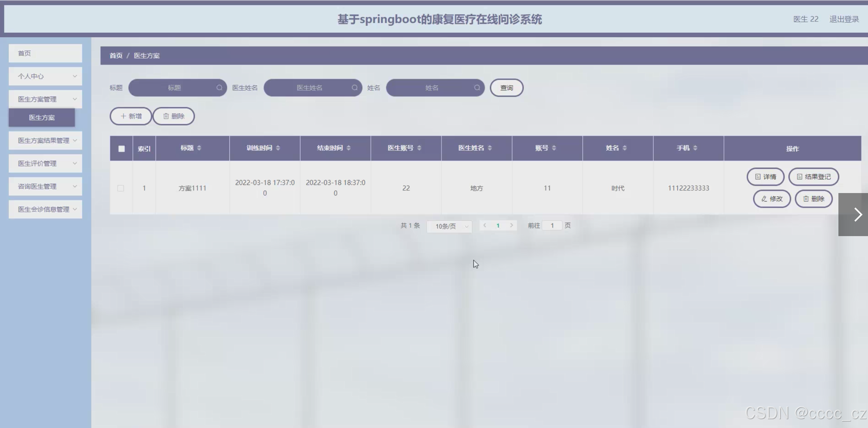This screenshot has width=868, height=428.
Task: Open 首页 in the sidebar
Action: point(45,53)
